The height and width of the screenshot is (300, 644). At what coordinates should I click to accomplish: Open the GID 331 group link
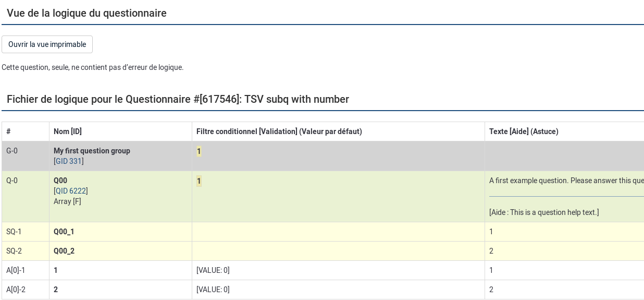click(x=69, y=161)
